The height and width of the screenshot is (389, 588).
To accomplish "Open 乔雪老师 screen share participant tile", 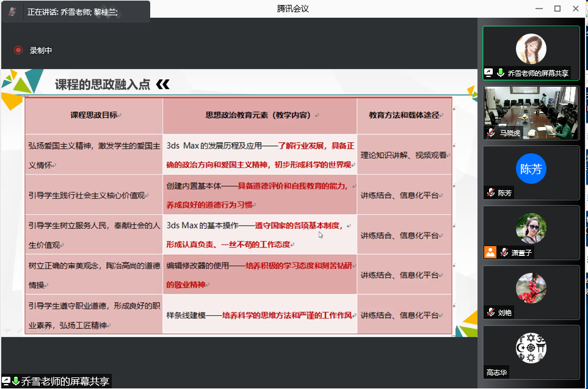I will [531, 53].
